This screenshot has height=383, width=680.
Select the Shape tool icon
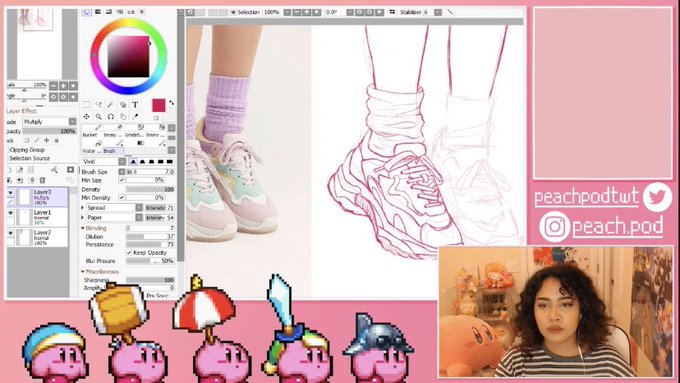coord(123,105)
